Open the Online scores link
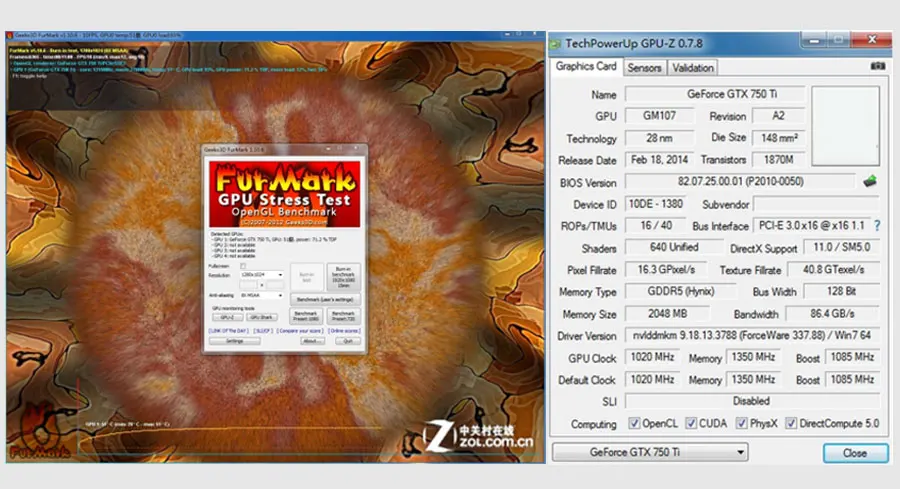 click(x=344, y=331)
